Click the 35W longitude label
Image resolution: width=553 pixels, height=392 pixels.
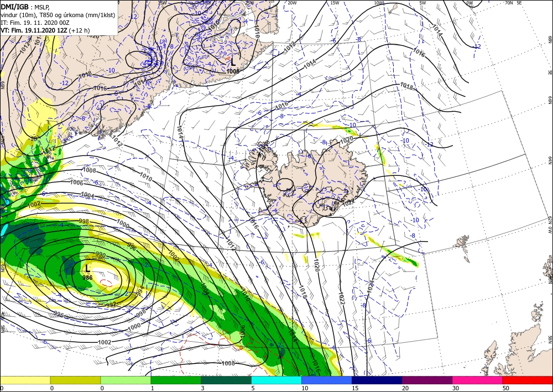(x=162, y=3)
